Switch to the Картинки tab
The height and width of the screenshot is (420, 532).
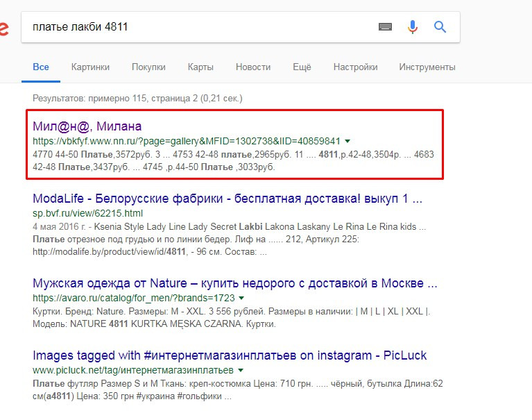(90, 67)
